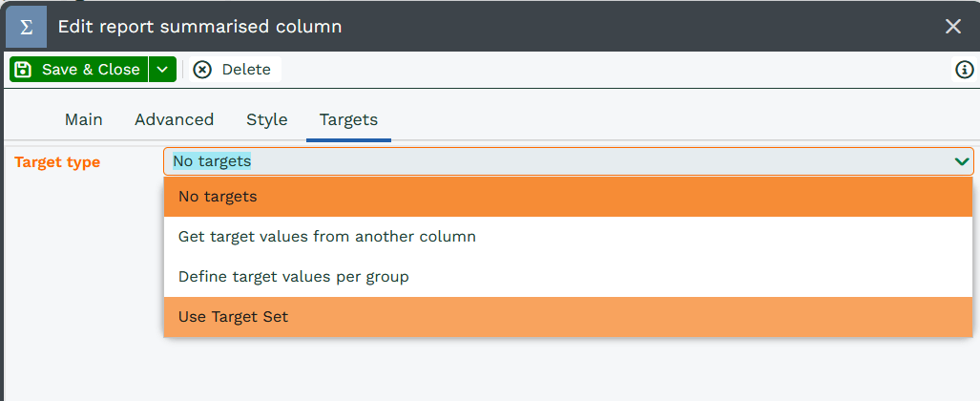The width and height of the screenshot is (980, 401).
Task: Collapse the Target type dropdown chevron
Action: 961,161
